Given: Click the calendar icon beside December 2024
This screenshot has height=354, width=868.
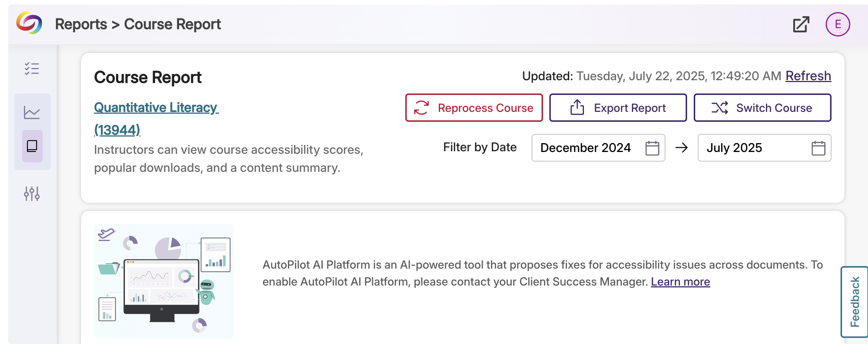Looking at the screenshot, I should click(x=652, y=148).
